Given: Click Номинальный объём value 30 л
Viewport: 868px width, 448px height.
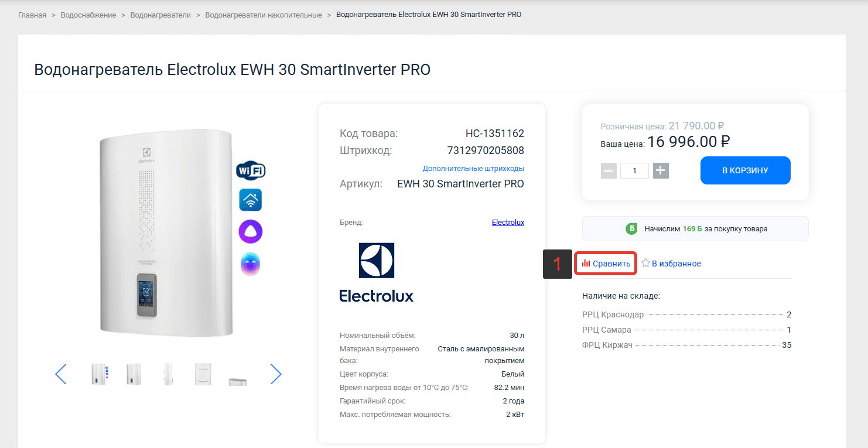Looking at the screenshot, I should coord(517,336).
